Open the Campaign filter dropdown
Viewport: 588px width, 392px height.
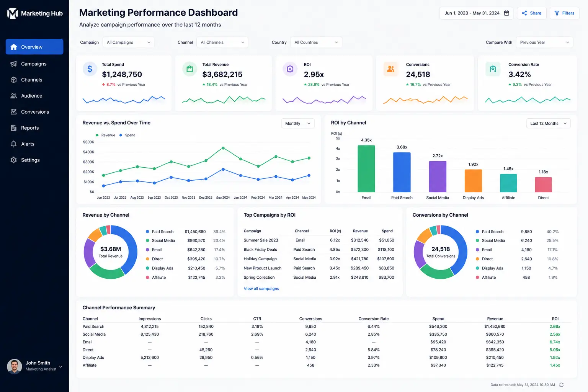(x=129, y=42)
